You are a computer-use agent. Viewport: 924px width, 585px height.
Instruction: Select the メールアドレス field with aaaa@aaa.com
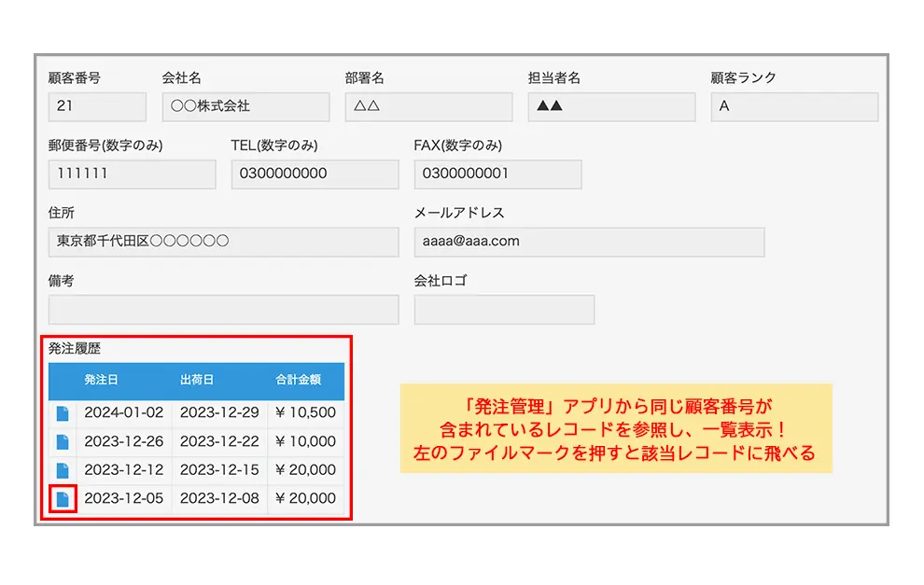point(589,242)
